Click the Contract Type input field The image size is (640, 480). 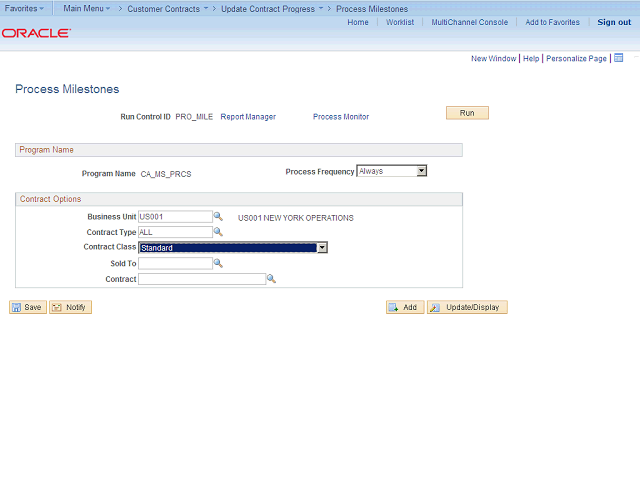pyautogui.click(x=175, y=232)
